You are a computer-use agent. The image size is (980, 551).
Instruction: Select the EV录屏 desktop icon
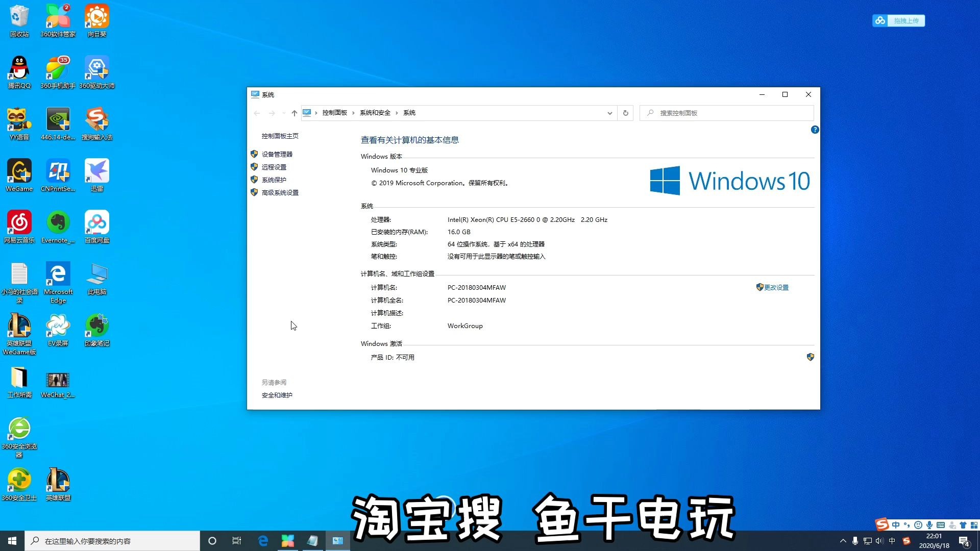[x=58, y=330]
